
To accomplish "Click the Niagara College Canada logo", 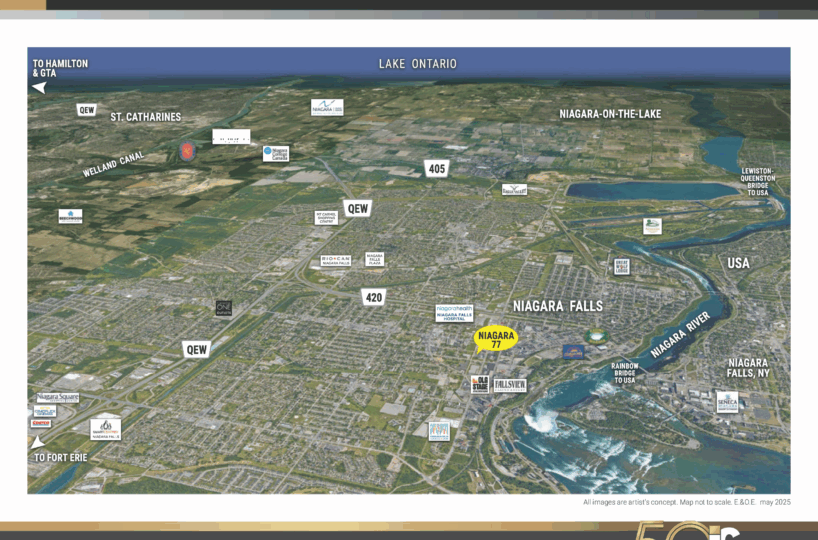I will 275,153.
